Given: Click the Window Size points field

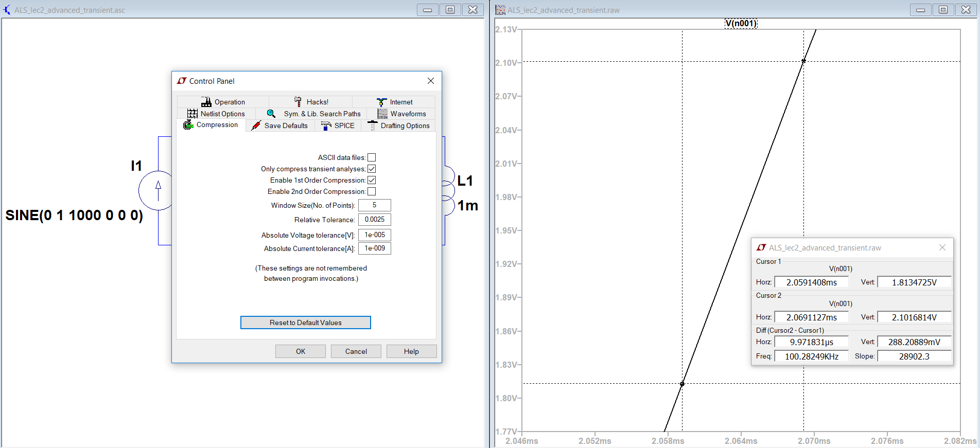Looking at the screenshot, I should pos(374,205).
